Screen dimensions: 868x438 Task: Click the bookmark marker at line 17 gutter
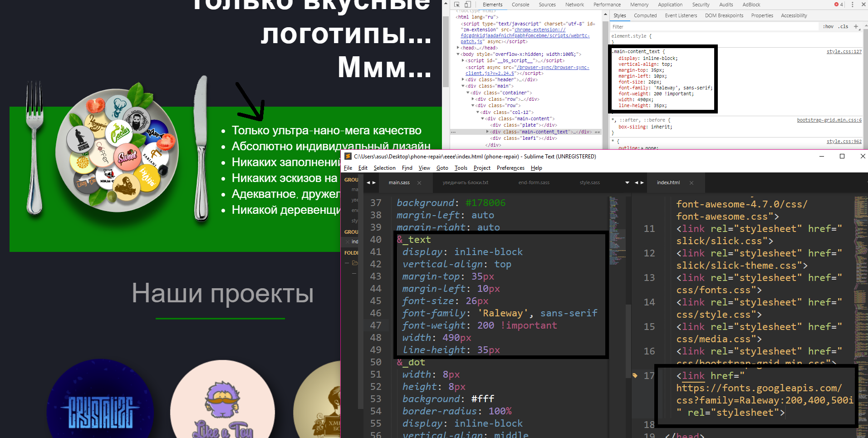tap(635, 375)
